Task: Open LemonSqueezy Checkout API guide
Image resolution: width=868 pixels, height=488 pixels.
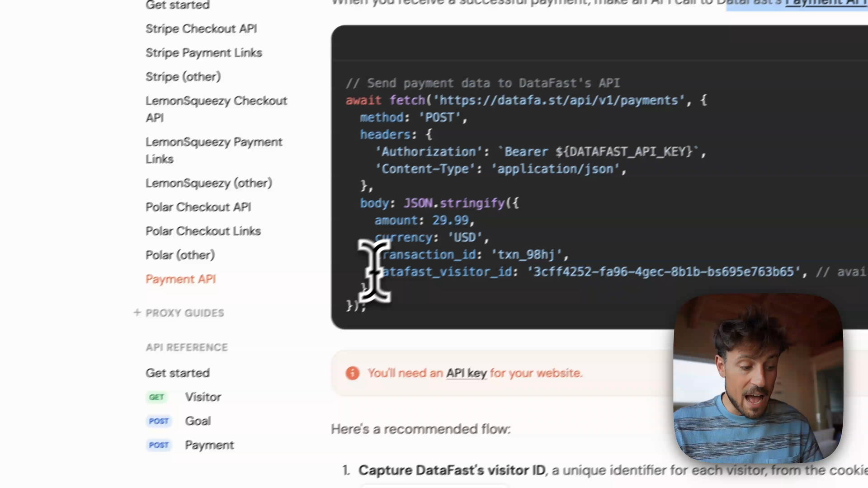Action: click(x=216, y=109)
